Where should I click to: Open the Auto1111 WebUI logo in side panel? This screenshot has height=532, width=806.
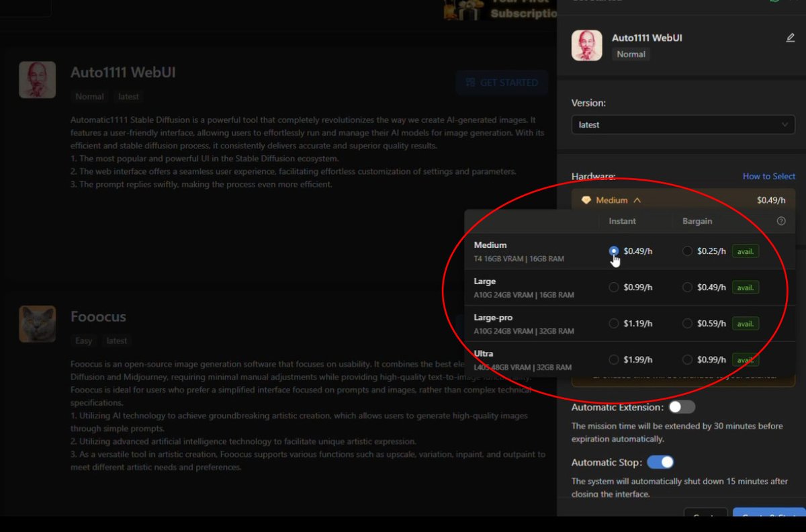[x=587, y=46]
